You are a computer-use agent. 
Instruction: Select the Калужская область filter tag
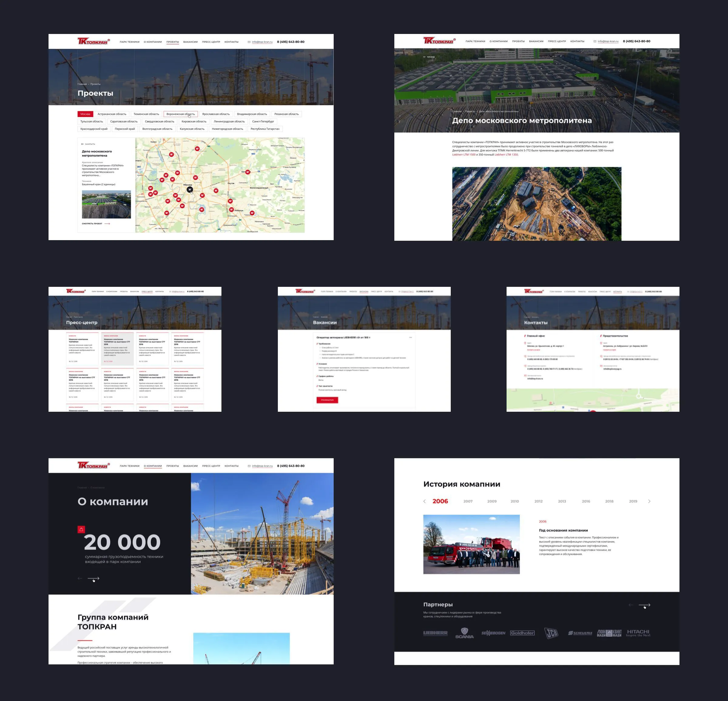click(x=192, y=129)
